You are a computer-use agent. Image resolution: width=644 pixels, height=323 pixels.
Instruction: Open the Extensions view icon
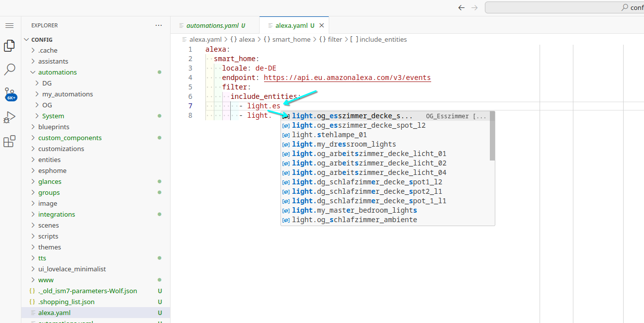coord(9,142)
